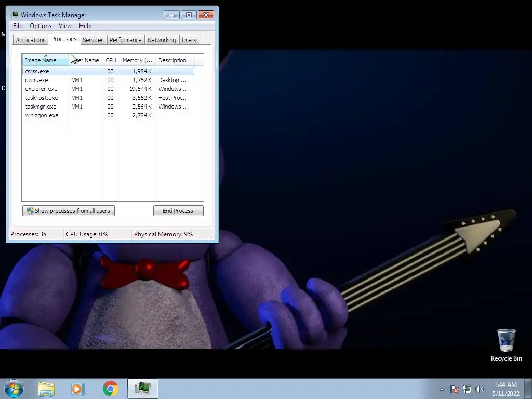Sort by the Description column header

click(175, 60)
